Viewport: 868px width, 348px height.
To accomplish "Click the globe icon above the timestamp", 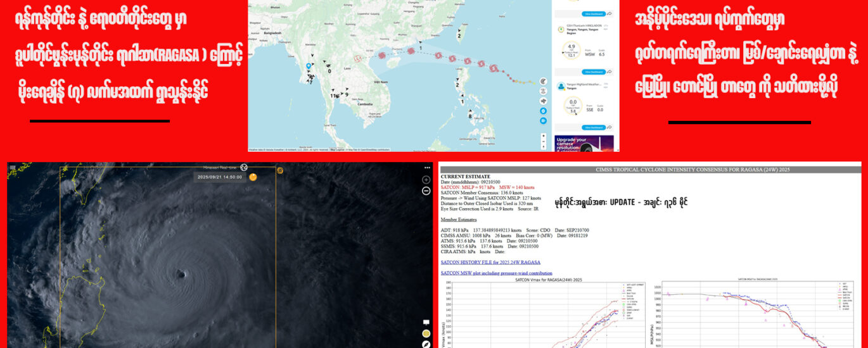I will click(244, 167).
